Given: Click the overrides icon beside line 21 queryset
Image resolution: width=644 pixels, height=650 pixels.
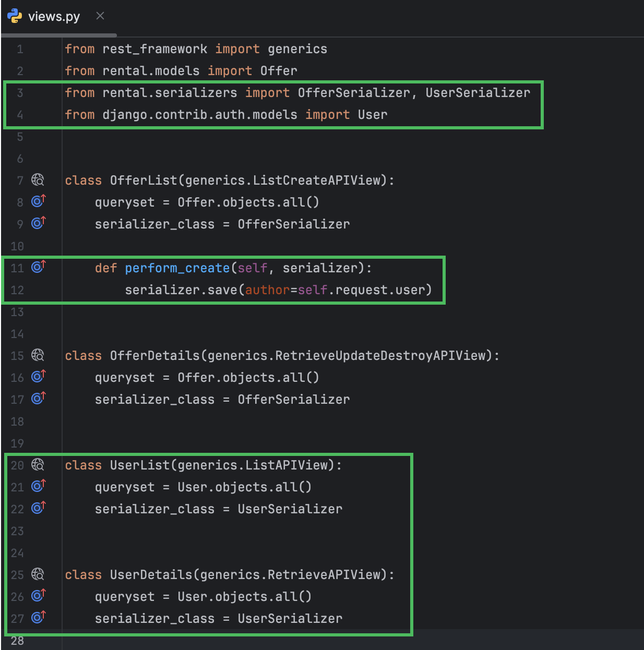Looking at the screenshot, I should (37, 486).
